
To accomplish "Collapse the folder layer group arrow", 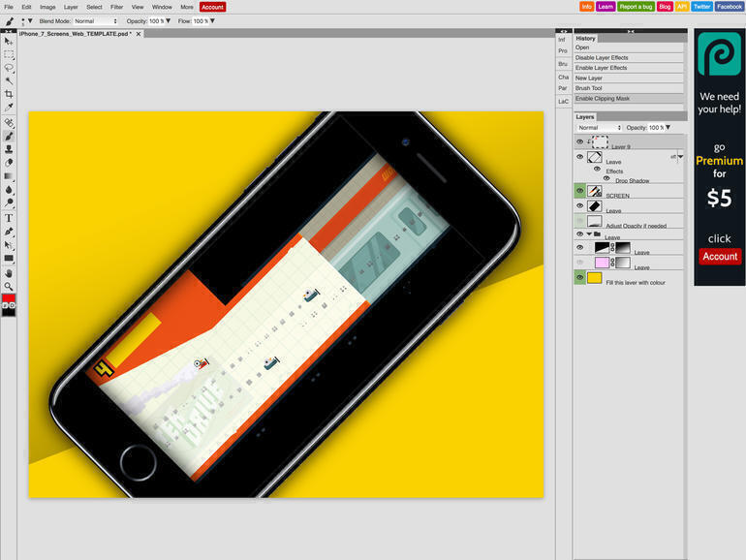I will coord(589,233).
